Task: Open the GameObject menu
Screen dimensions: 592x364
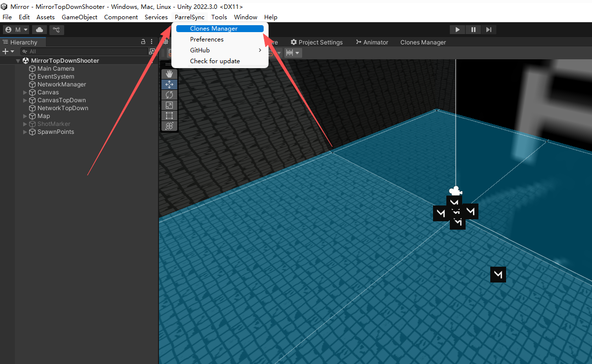Action: coord(79,17)
